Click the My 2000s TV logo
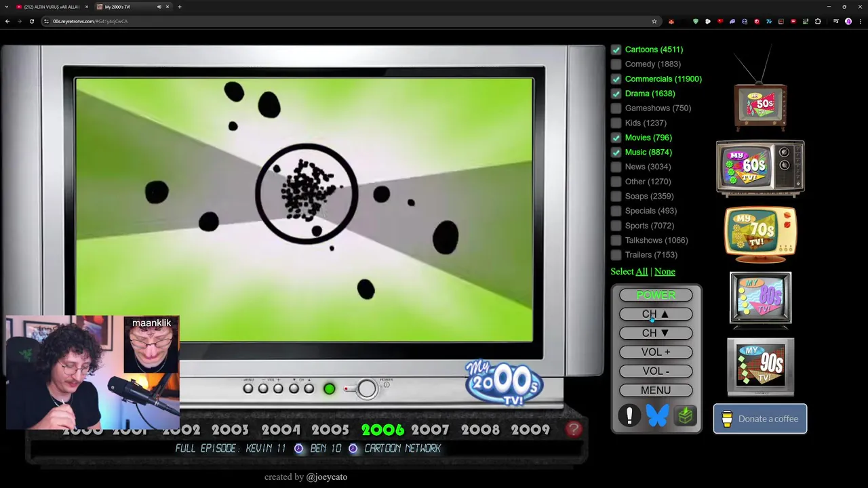Screen dimensions: 868x488 click(x=504, y=383)
